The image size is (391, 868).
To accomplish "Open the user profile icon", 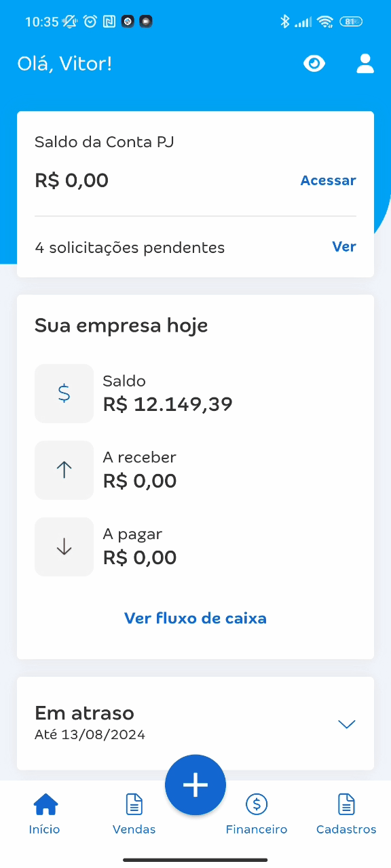I will pyautogui.click(x=365, y=63).
